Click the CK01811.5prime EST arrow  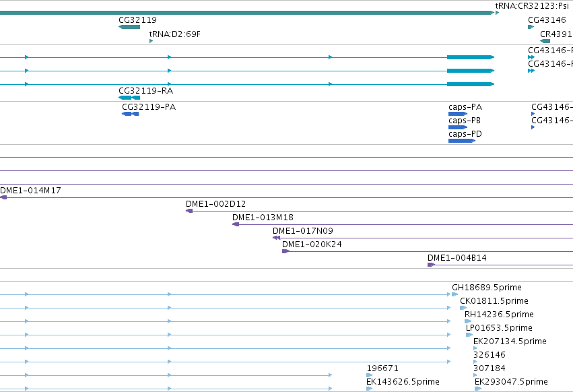(x=463, y=308)
